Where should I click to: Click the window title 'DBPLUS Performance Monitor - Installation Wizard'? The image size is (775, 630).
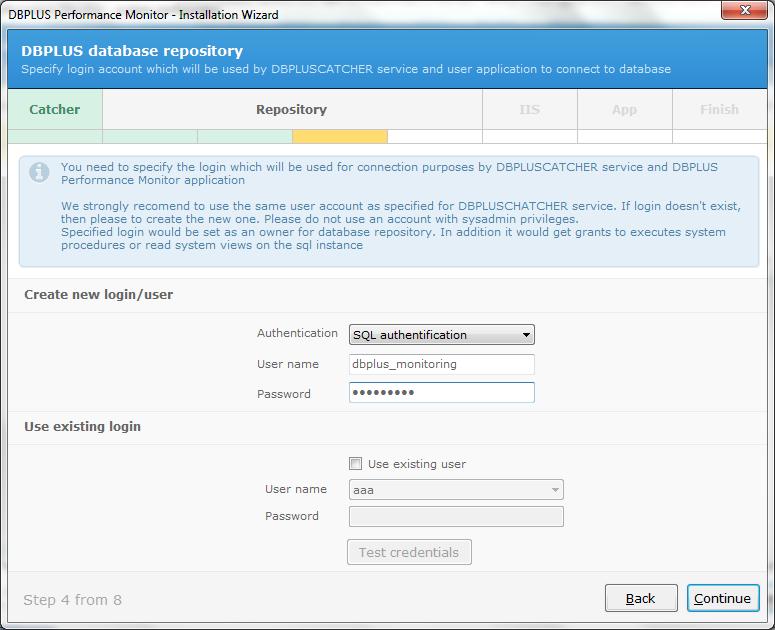[x=143, y=15]
